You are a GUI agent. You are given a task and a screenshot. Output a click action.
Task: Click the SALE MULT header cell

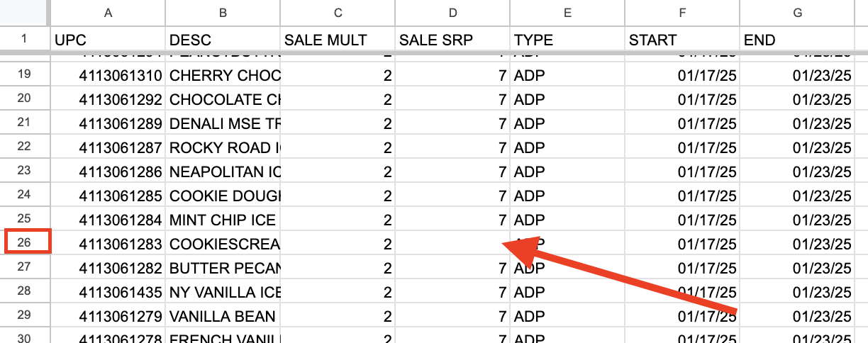[x=338, y=40]
